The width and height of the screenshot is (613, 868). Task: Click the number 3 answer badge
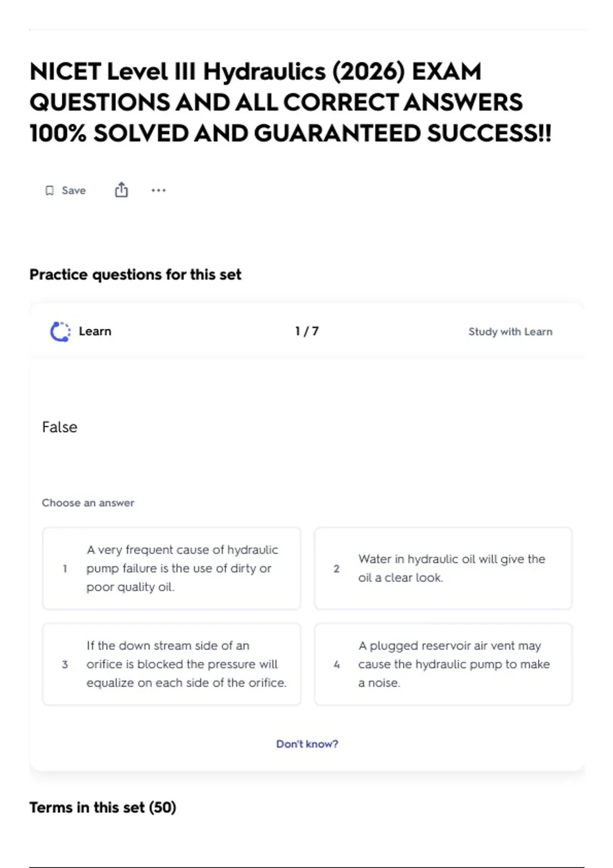[65, 665]
